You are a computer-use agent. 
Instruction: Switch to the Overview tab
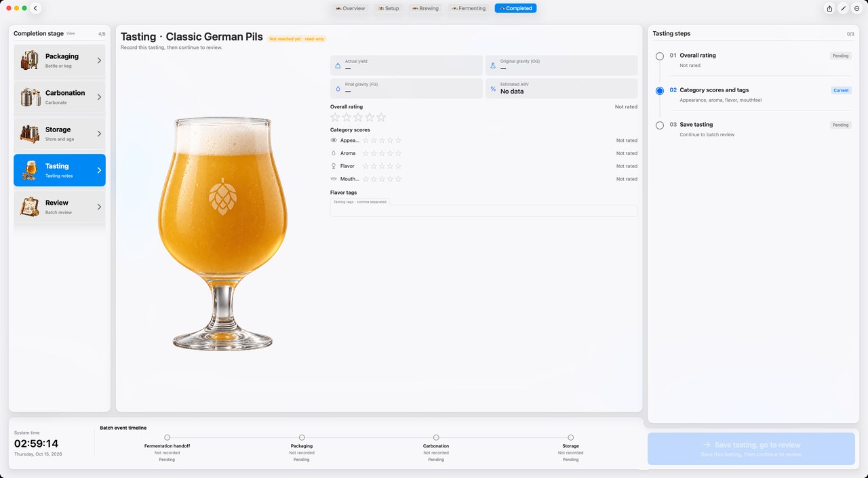coord(350,8)
